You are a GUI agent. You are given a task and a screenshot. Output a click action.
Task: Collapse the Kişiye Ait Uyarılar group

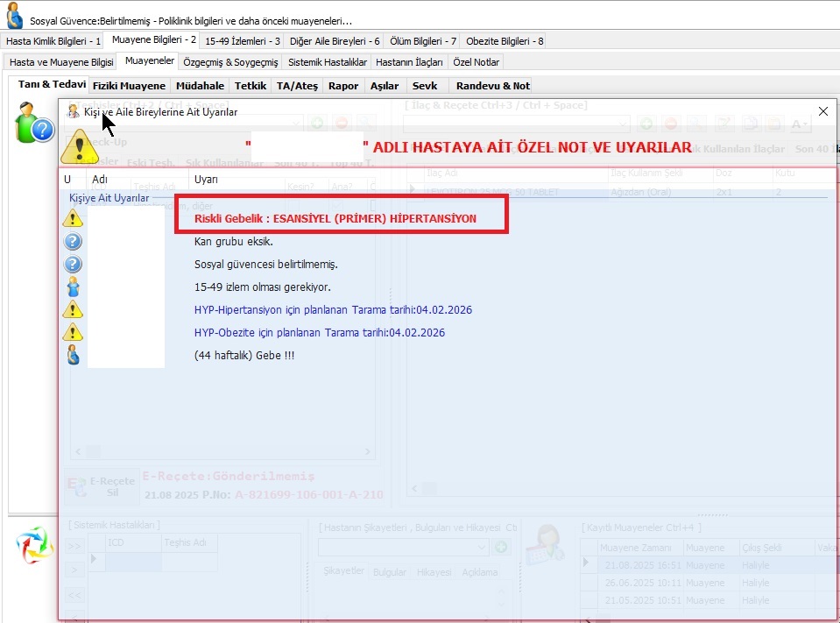(109, 198)
